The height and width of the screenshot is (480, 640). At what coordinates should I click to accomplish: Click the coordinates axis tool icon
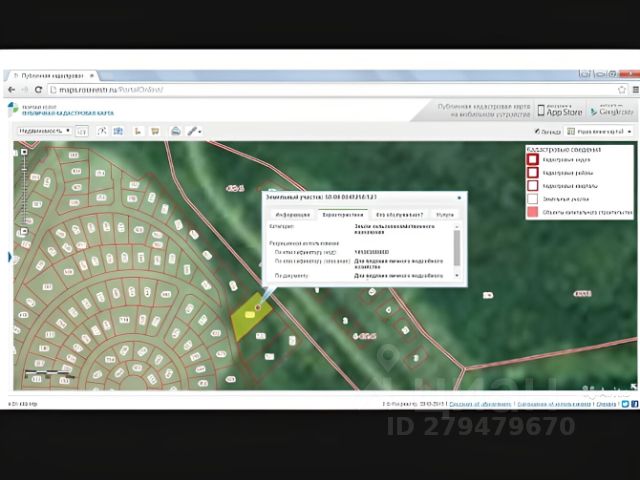(x=138, y=131)
